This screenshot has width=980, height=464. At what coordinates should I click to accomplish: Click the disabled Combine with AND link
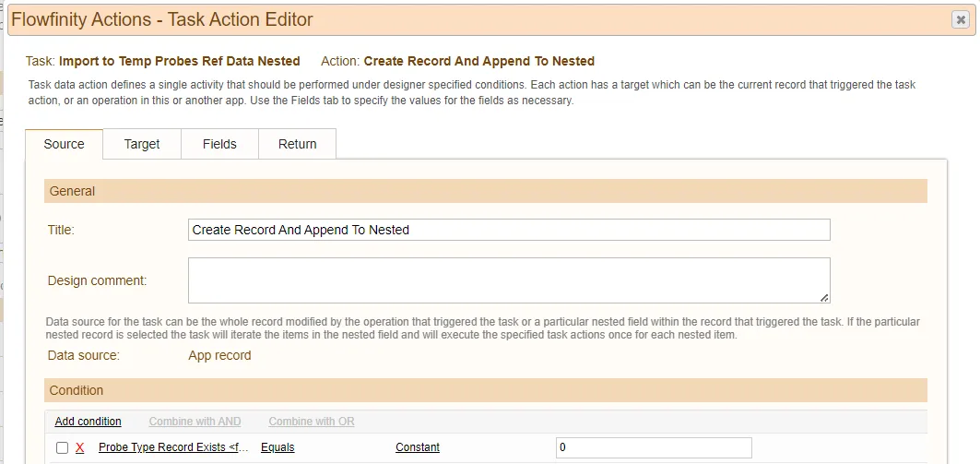click(195, 422)
